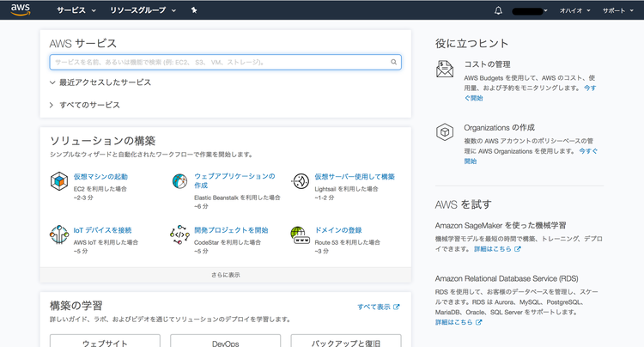Expand すべてのサービス section

pyautogui.click(x=85, y=105)
